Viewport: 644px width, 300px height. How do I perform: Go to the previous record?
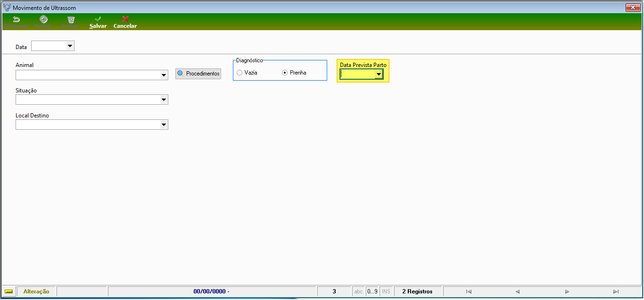point(517,292)
